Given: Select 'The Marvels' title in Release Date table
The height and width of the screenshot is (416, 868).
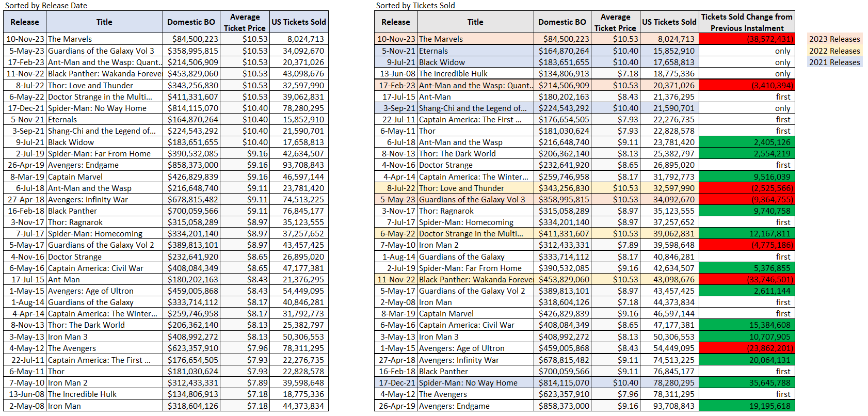Looking at the screenshot, I should point(70,39).
